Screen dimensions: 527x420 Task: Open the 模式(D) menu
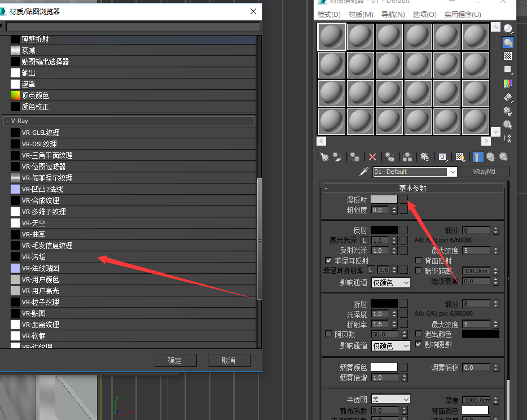329,15
